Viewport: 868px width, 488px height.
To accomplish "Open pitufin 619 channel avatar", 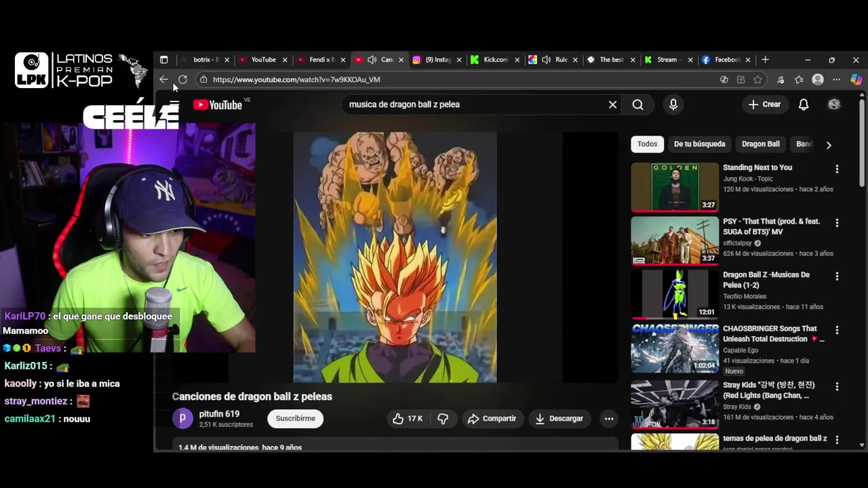I will (182, 418).
